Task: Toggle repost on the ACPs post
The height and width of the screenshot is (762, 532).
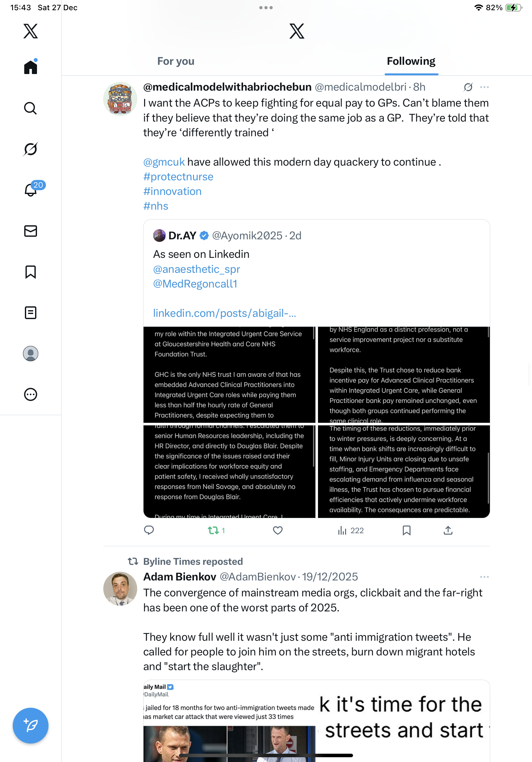Action: [214, 530]
